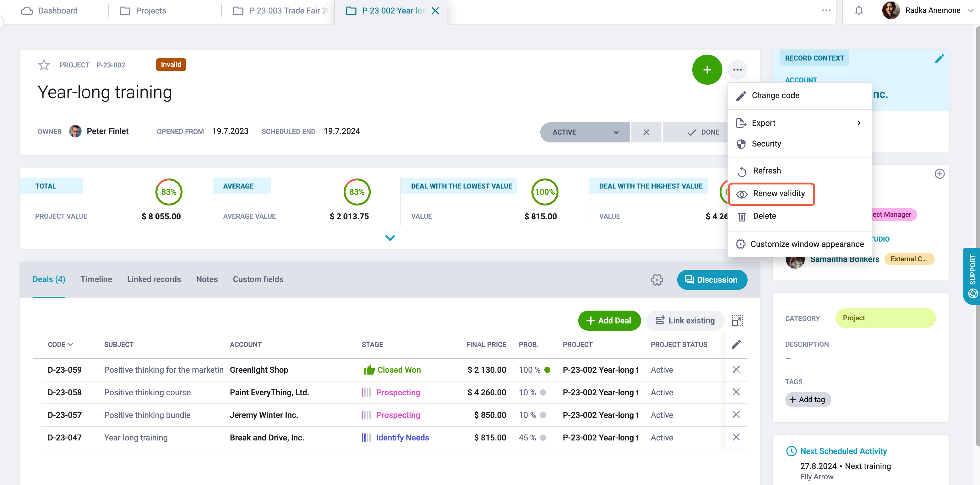Open notifications bell
This screenshot has width=980, height=485.
coord(859,10)
